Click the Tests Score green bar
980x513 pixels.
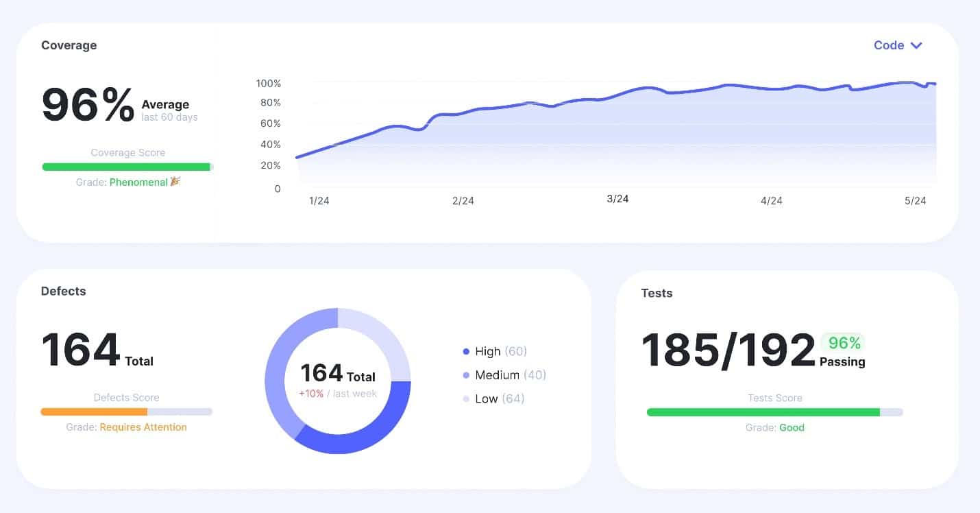(x=763, y=412)
